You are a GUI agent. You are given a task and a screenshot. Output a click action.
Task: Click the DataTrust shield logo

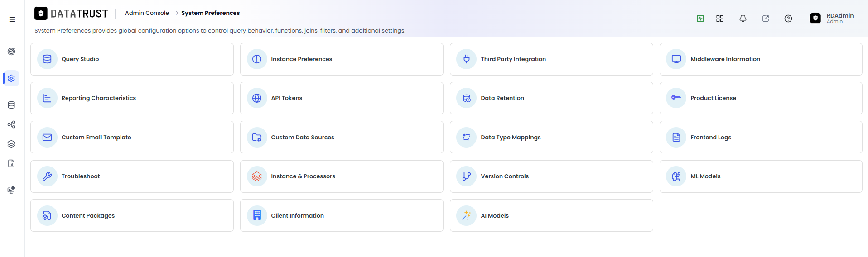(x=41, y=14)
